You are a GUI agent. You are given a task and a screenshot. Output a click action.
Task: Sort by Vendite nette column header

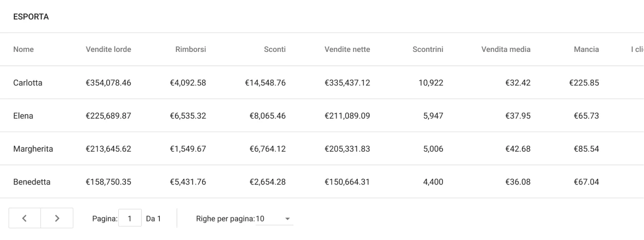pos(347,50)
